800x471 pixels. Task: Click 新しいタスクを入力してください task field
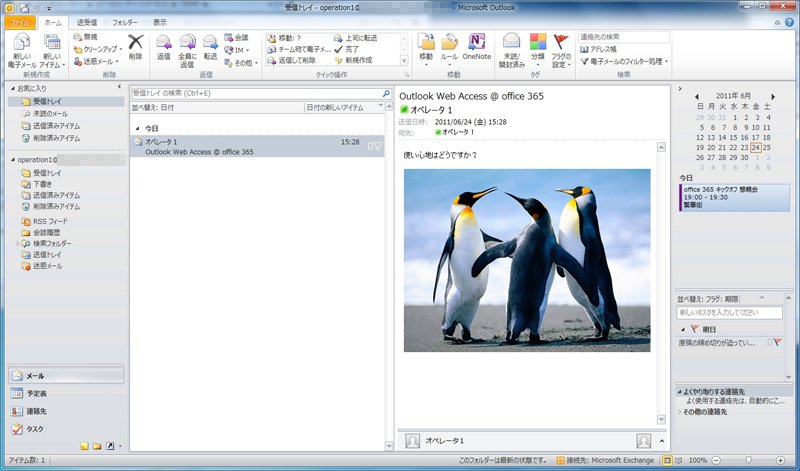point(729,312)
